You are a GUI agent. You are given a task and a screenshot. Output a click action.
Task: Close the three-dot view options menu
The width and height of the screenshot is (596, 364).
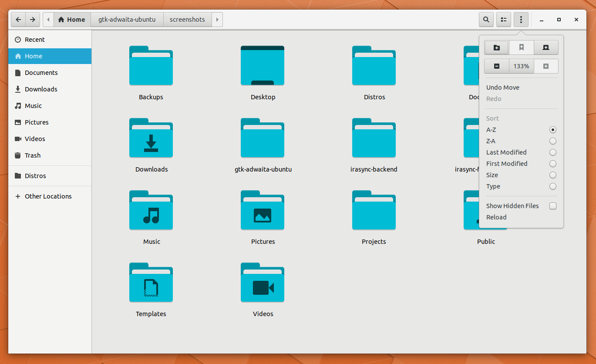(x=521, y=20)
